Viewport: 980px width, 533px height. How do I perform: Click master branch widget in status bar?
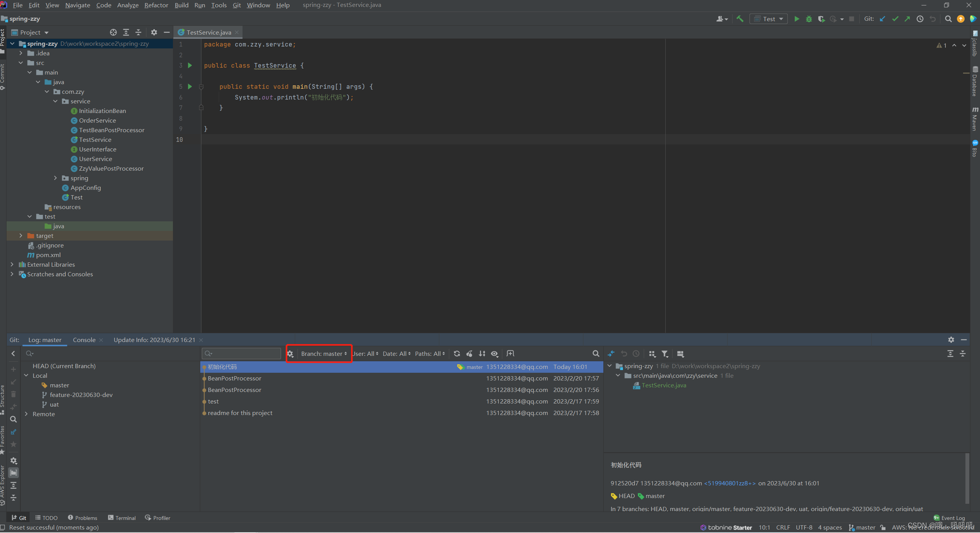[x=862, y=528]
